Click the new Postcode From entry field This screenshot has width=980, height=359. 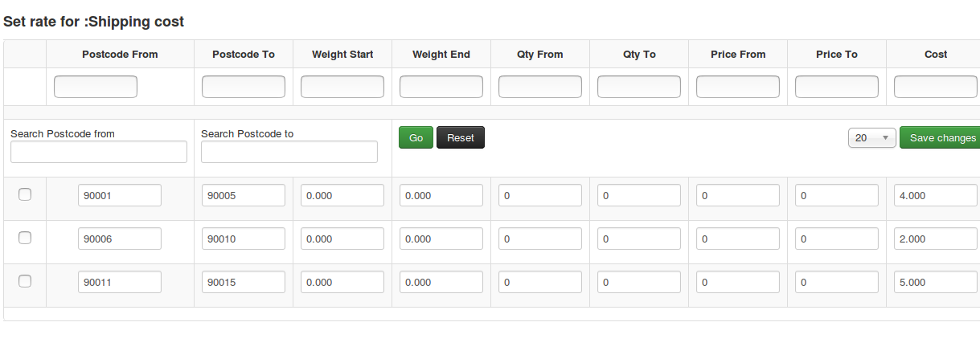point(96,87)
